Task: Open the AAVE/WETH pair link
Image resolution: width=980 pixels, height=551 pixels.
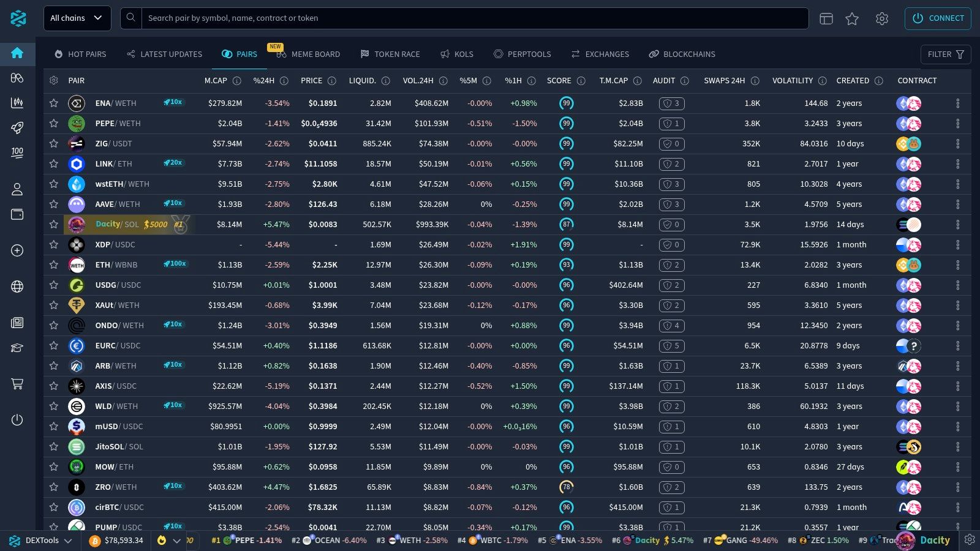Action: pyautogui.click(x=118, y=204)
